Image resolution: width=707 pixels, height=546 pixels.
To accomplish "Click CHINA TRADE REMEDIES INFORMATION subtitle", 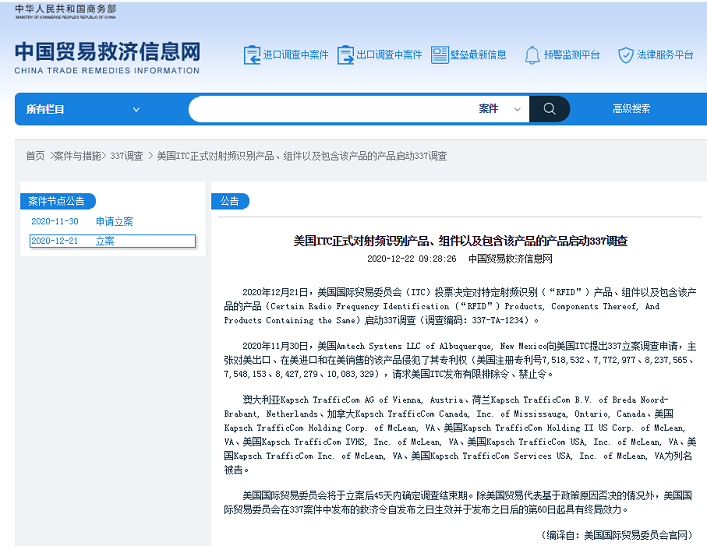I will pos(107,71).
